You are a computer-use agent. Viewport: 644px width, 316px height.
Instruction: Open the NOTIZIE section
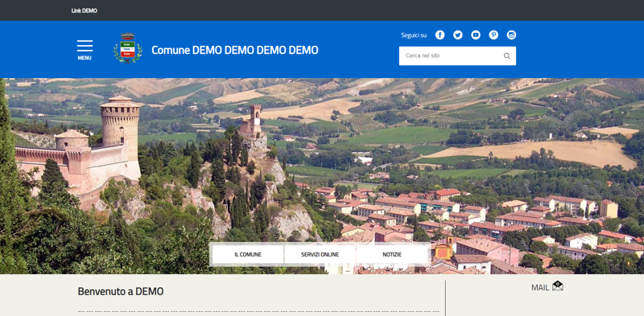coord(392,254)
